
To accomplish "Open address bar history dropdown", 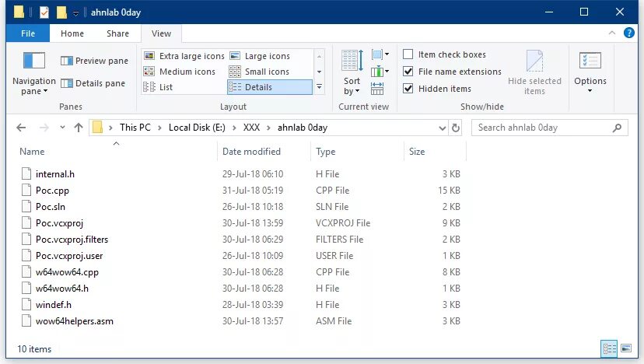I will point(443,128).
